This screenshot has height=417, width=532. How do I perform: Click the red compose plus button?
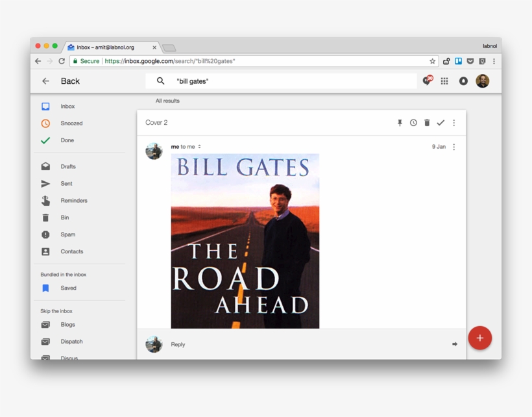point(479,338)
